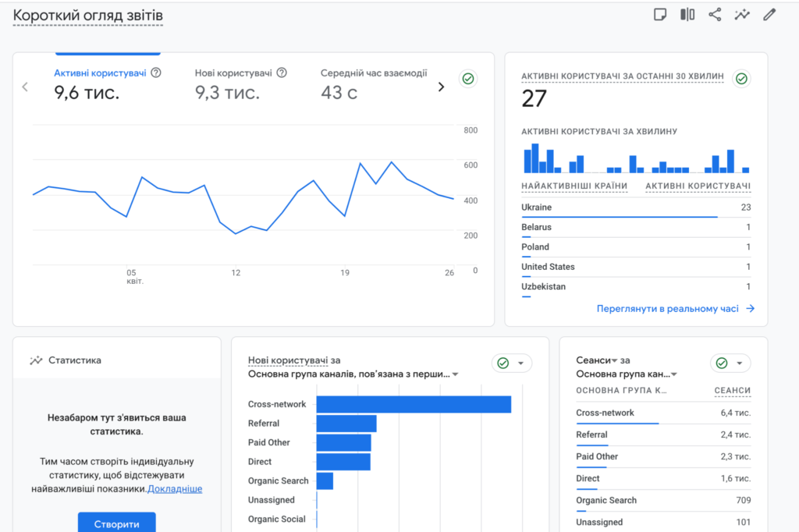This screenshot has width=799, height=532.
Task: Click the green checkmark badge on the realtime card
Action: click(x=741, y=78)
